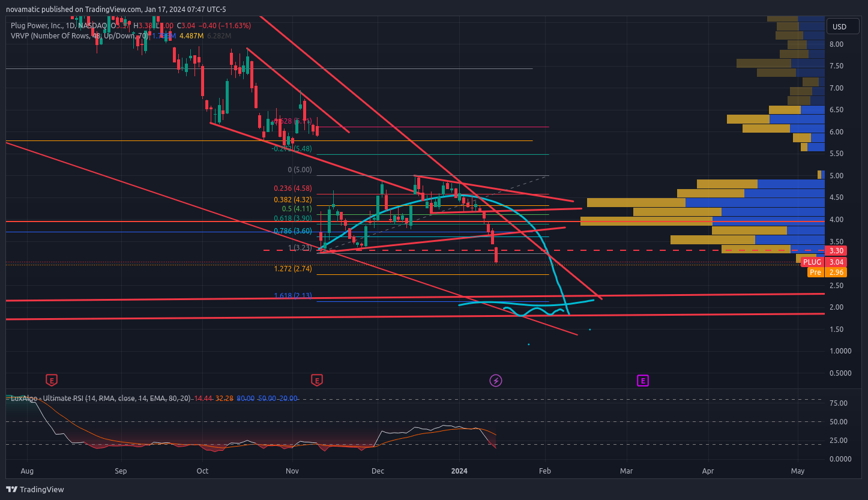Viewport: 868px width, 500px height.
Task: Click the orange Pre 2.96 pre-market label
Action: (827, 273)
